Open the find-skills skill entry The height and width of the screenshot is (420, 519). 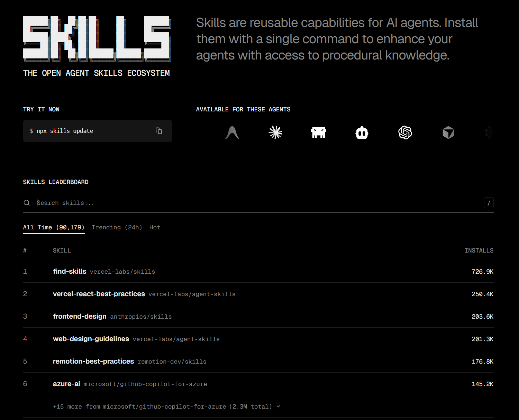click(x=70, y=271)
